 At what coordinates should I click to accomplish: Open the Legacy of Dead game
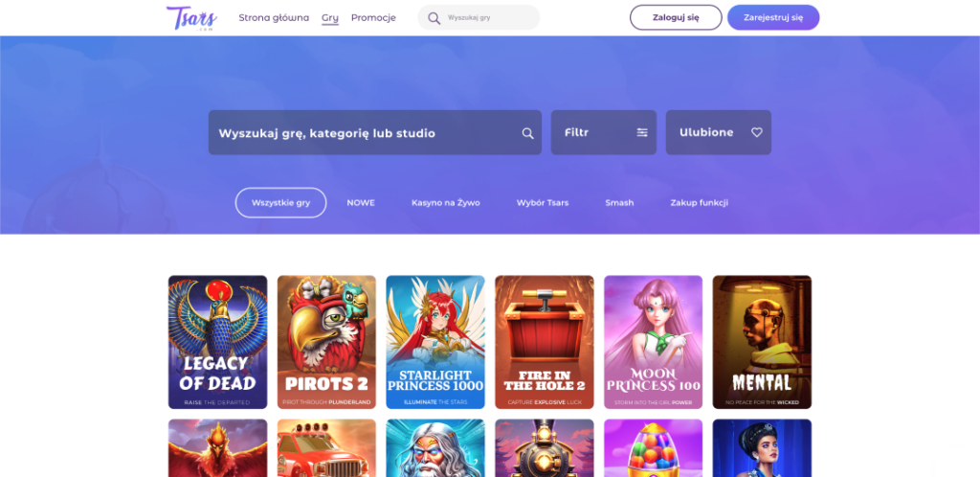217,342
